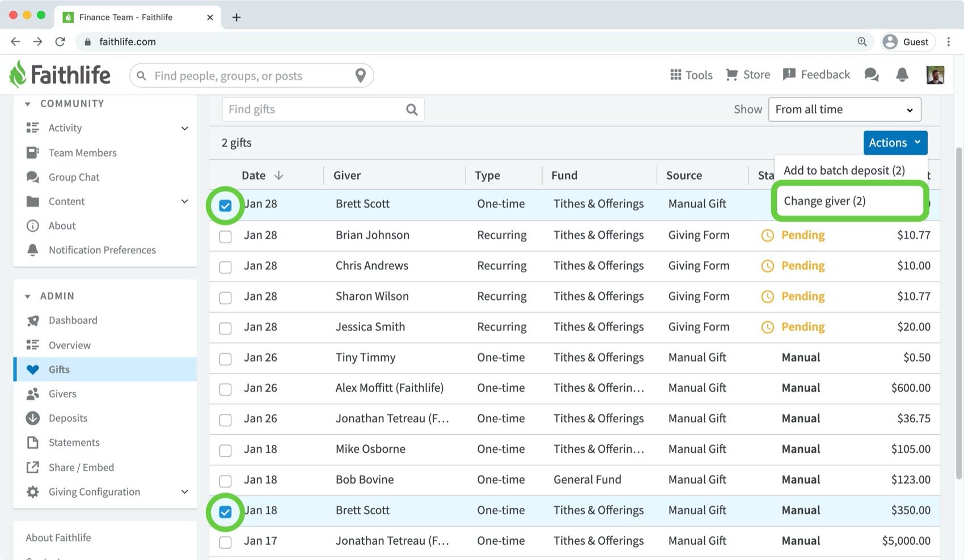Click the browser zoom magnifier icon
The width and height of the screenshot is (964, 560).
862,41
